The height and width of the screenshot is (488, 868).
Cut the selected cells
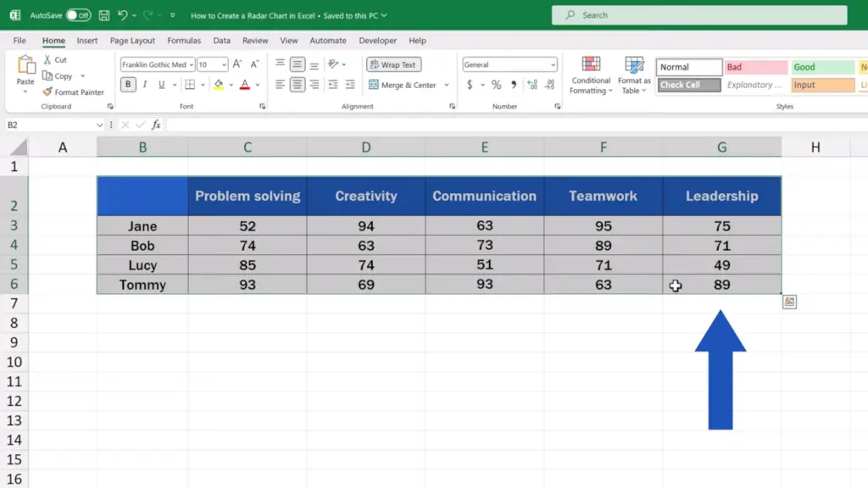[55, 60]
